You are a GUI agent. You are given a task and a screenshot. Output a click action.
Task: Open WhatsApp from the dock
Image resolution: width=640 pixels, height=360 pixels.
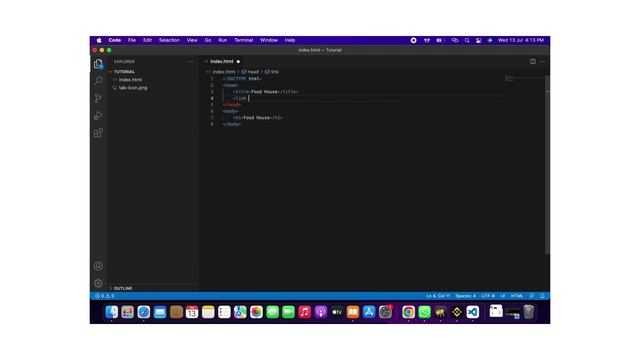coord(424,312)
